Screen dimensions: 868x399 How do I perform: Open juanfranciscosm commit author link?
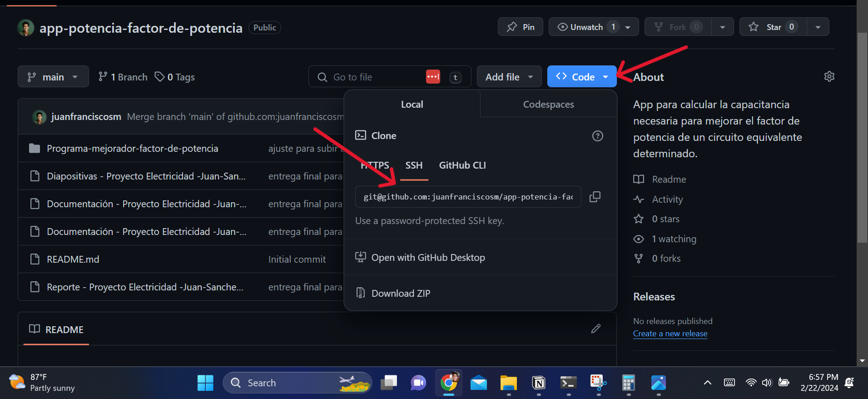tap(86, 117)
